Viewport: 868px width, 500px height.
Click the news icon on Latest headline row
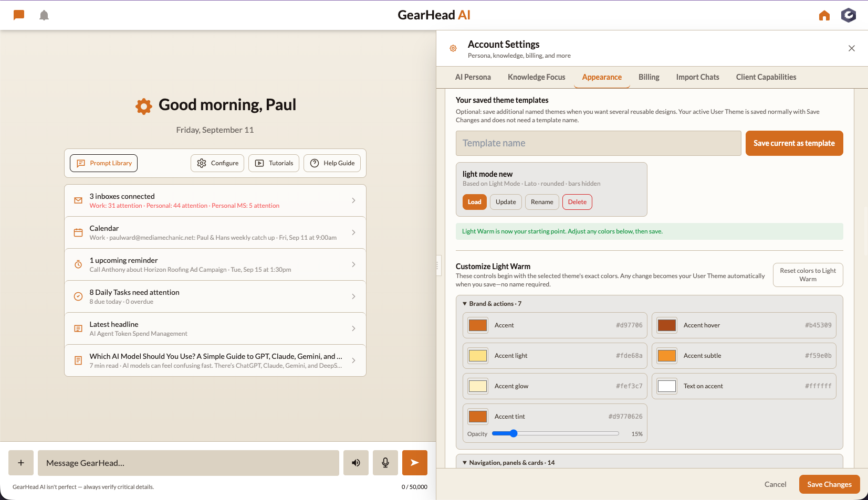coord(78,328)
